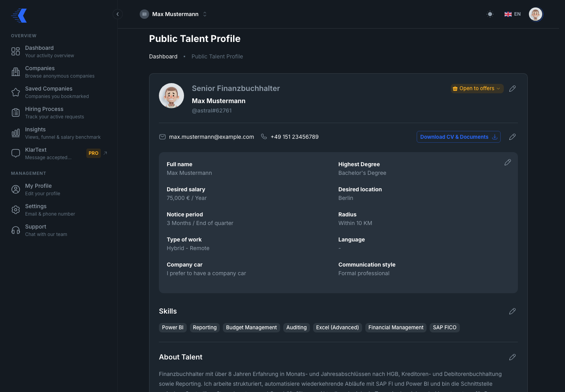The height and width of the screenshot is (392, 565).
Task: Click the email envelope icon
Action: (162, 137)
